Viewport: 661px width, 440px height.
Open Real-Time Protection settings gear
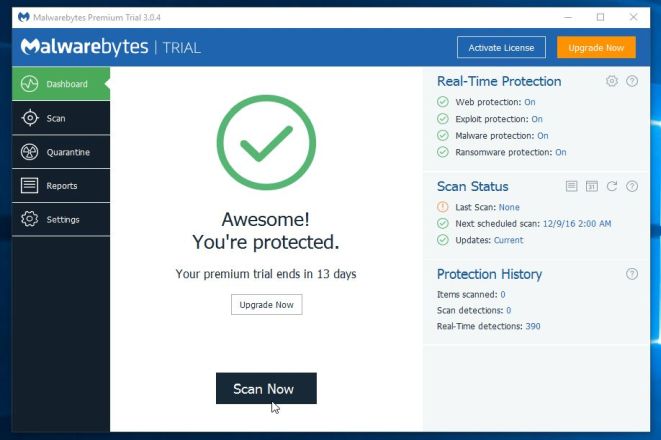point(612,81)
